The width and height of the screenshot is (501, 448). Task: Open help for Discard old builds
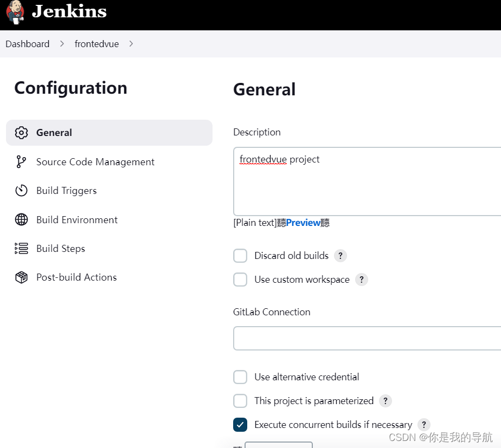point(341,255)
